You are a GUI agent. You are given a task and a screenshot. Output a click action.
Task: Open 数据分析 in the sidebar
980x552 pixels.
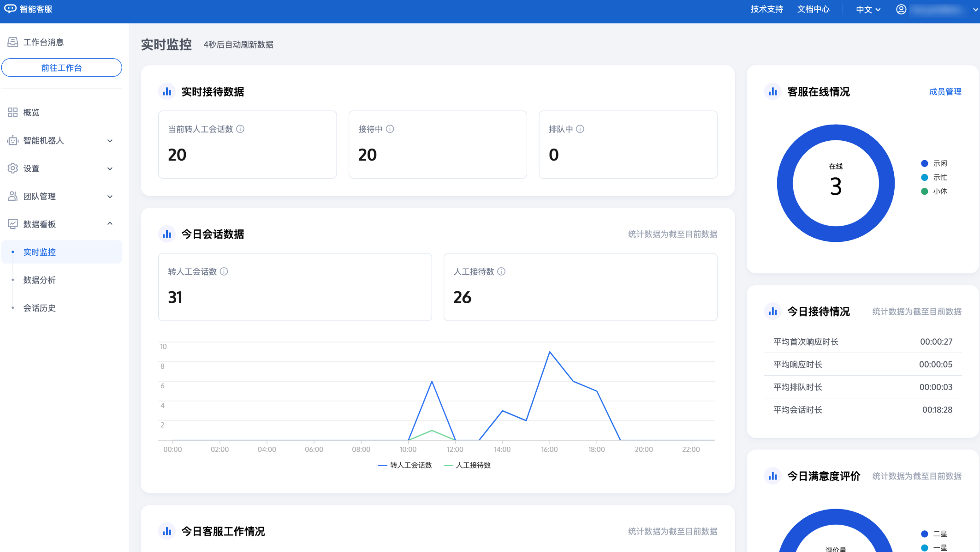click(40, 280)
